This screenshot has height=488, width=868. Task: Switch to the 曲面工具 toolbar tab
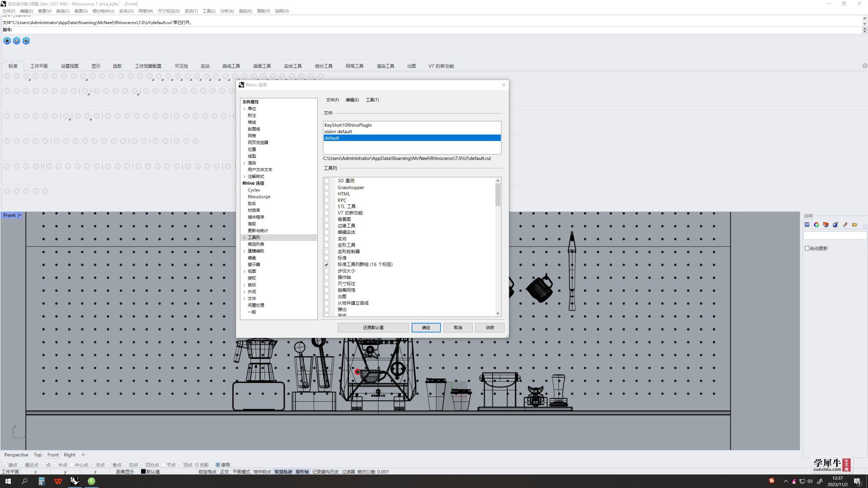point(262,66)
